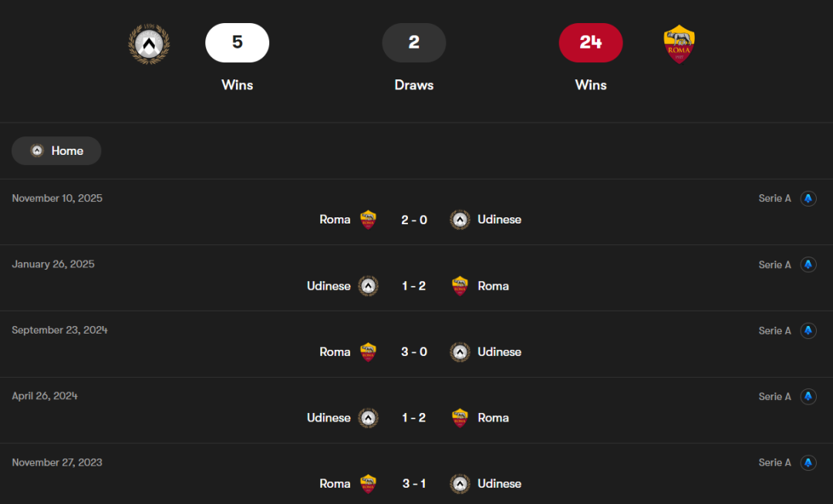Click Udinese crest in the 3 - 0 match row

tap(460, 352)
